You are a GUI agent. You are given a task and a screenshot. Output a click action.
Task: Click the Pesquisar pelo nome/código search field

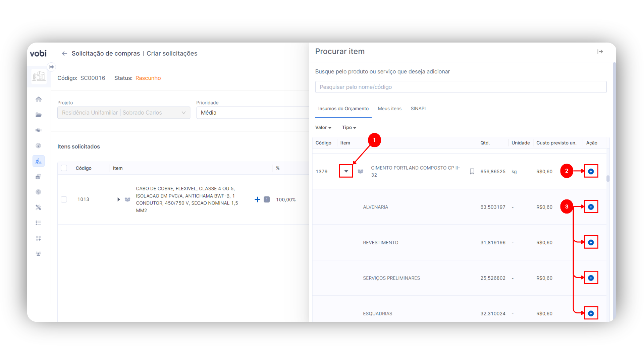click(461, 87)
